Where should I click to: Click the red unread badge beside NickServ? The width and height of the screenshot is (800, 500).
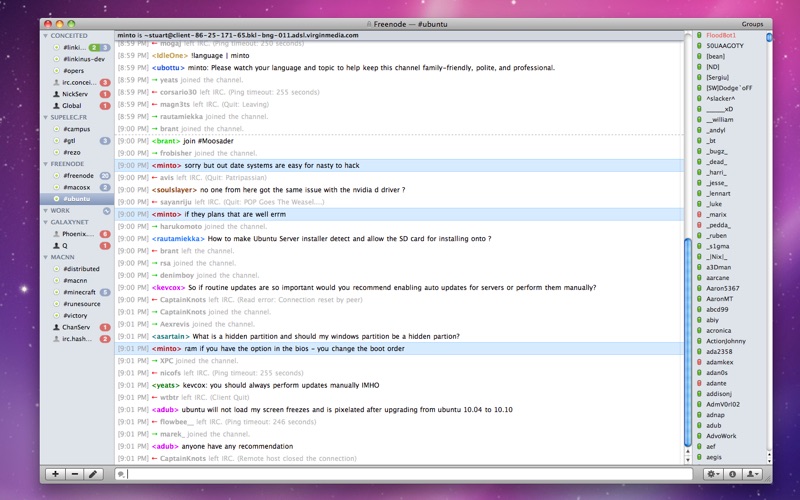105,94
